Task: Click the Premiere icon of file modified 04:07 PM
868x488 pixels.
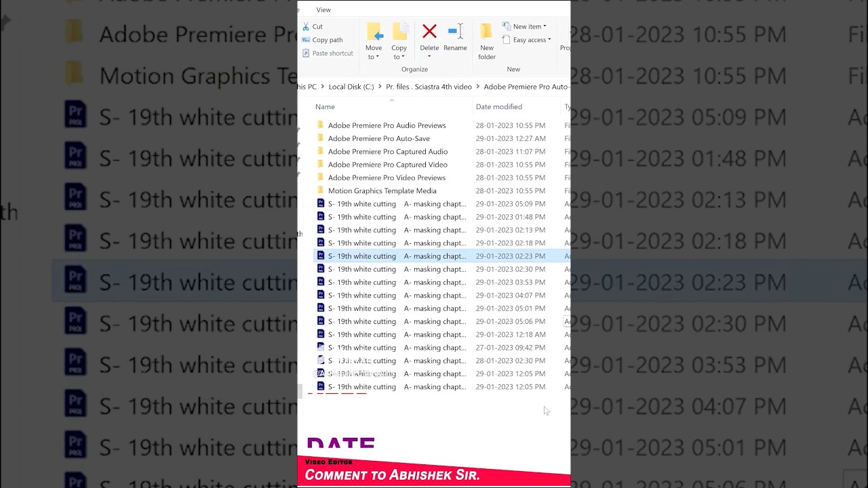Action: click(x=321, y=296)
